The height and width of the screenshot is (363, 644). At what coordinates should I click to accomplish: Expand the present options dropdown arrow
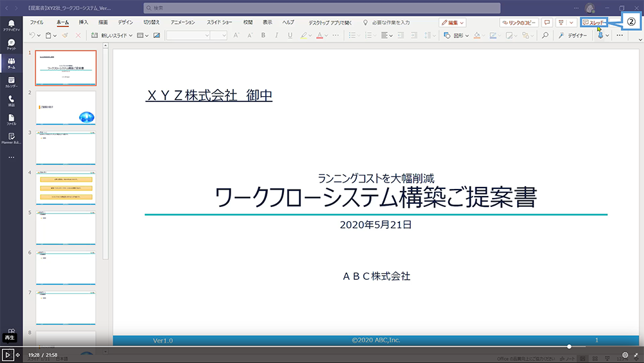tap(571, 23)
